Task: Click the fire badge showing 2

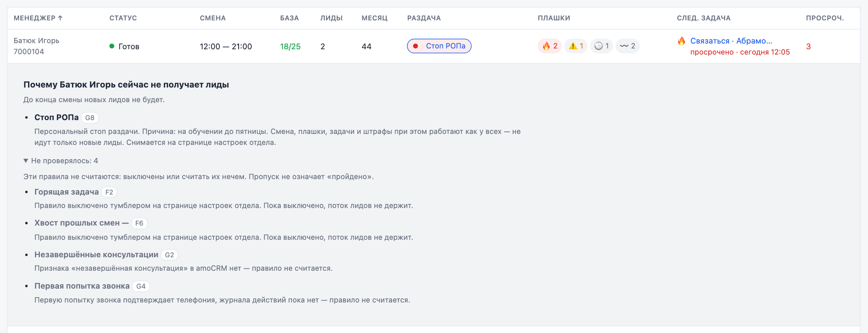Action: click(x=550, y=46)
